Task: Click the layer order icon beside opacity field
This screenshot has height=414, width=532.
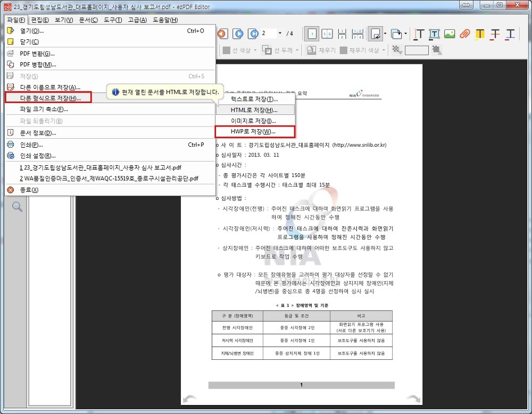Action: click(x=437, y=50)
